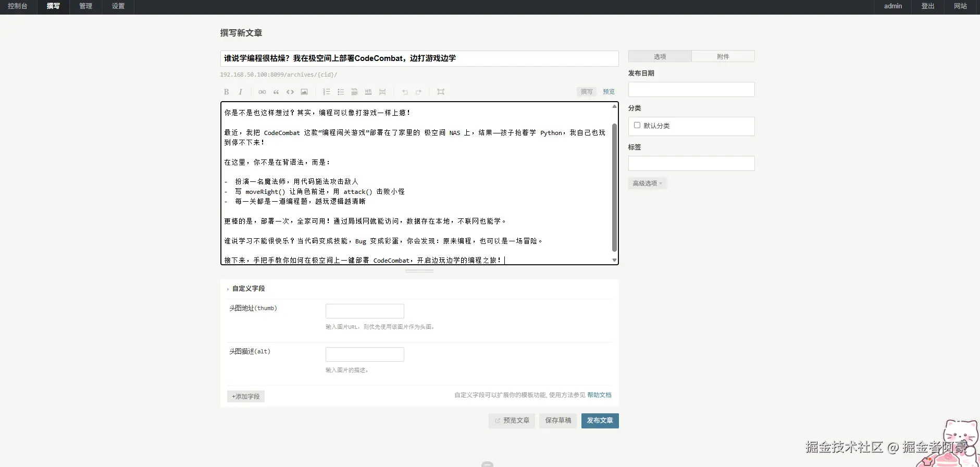The width and height of the screenshot is (980, 467).
Task: Insert a heading with the title icon
Action: pos(354,92)
